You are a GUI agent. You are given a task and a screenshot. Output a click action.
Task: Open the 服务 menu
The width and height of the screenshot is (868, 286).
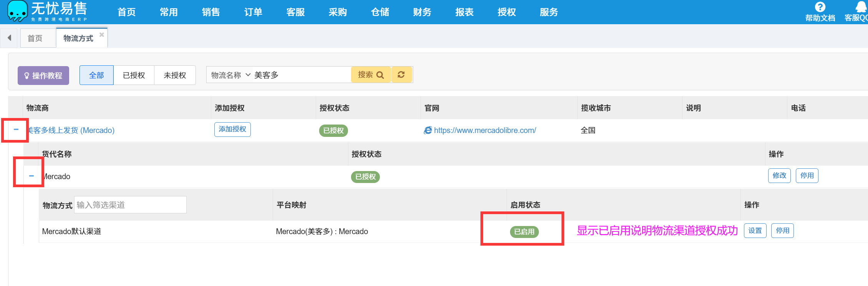[549, 12]
